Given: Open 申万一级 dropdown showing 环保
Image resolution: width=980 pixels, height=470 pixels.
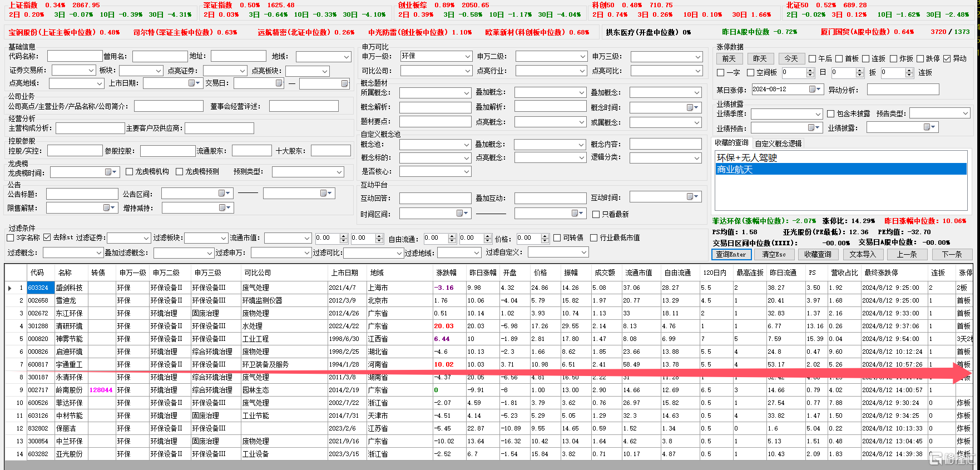Looking at the screenshot, I should pyautogui.click(x=437, y=56).
